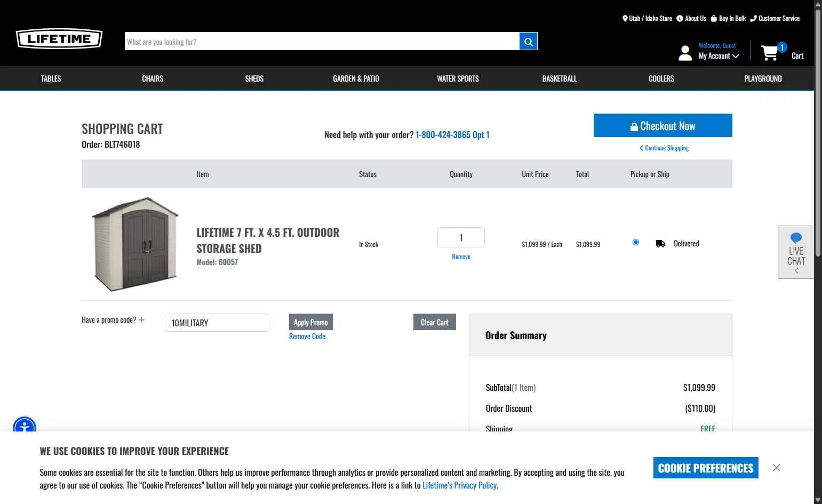This screenshot has width=822, height=504.
Task: Click the Buy In Bulk link text
Action: click(732, 18)
